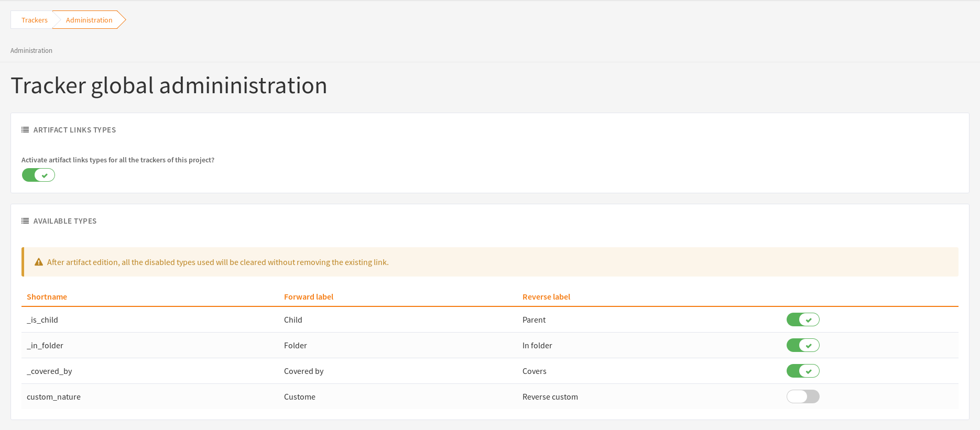
Task: Click the Covered by forward label cell
Action: pyautogui.click(x=304, y=371)
